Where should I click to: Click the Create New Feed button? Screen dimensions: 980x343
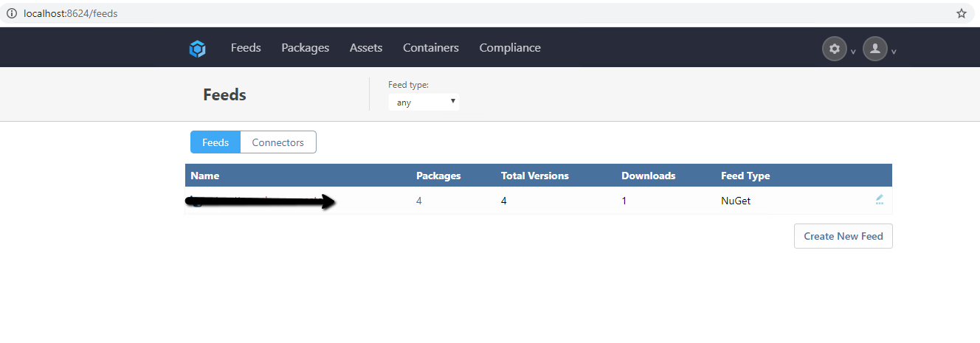tap(843, 236)
